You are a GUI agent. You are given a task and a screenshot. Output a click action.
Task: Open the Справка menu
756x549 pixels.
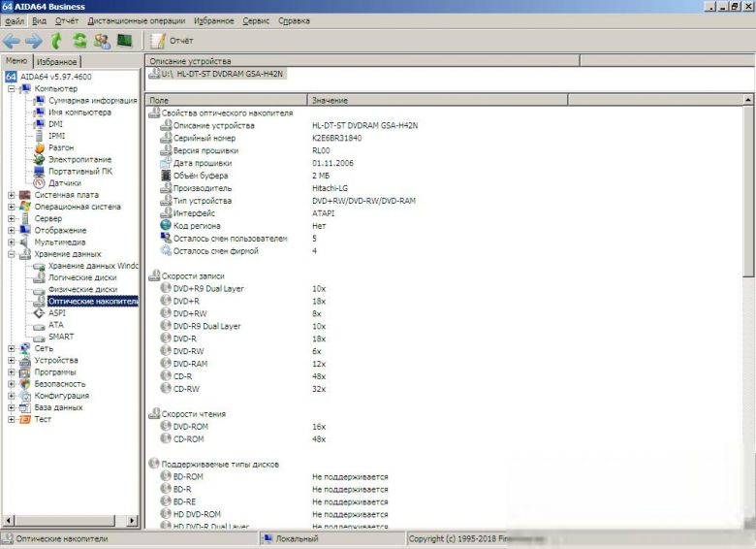click(294, 20)
